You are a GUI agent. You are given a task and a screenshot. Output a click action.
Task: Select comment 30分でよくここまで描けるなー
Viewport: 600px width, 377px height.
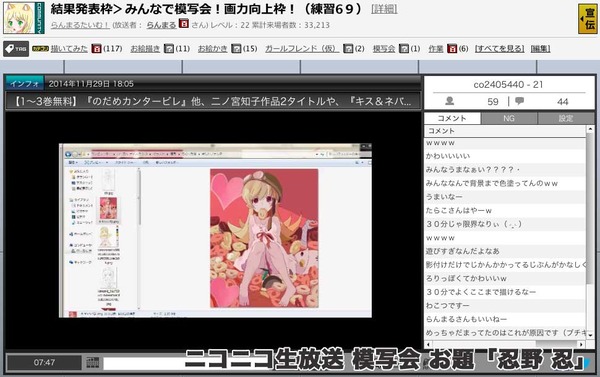click(x=505, y=292)
